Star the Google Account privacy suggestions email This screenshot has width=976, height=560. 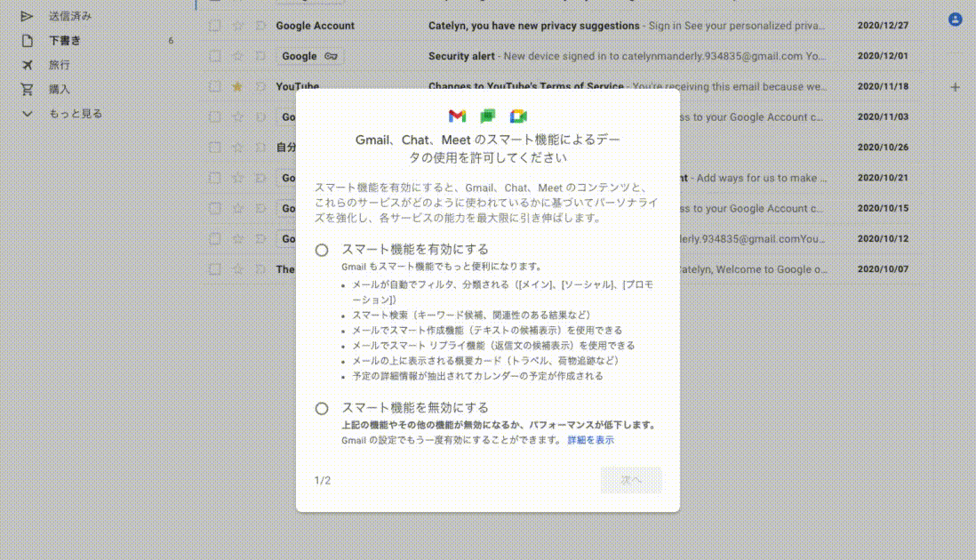coord(237,26)
